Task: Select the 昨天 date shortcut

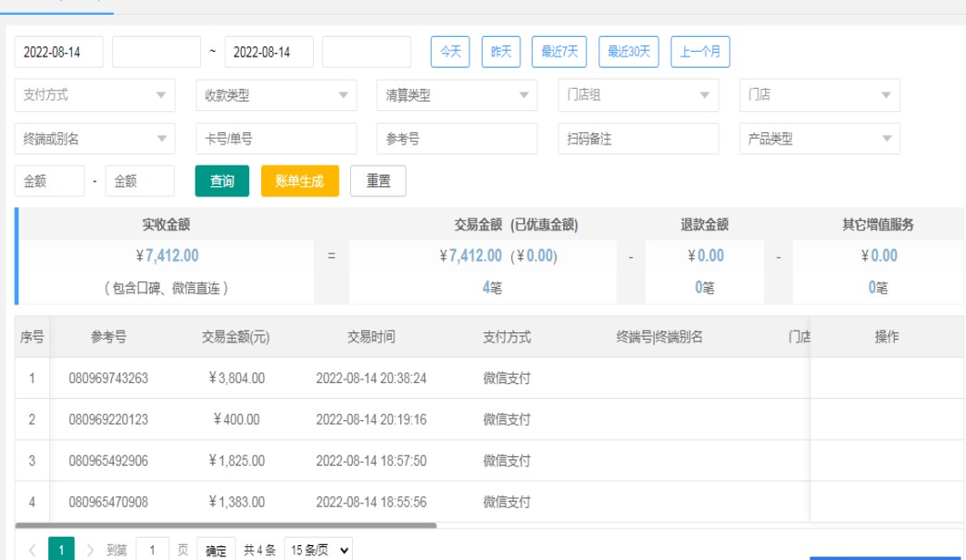Action: point(501,52)
